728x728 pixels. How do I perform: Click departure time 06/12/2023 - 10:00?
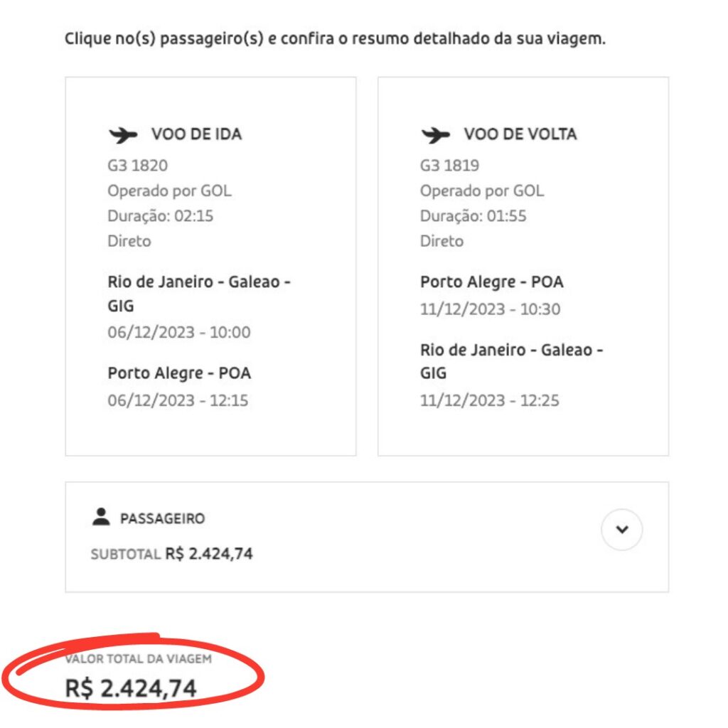coord(178,333)
